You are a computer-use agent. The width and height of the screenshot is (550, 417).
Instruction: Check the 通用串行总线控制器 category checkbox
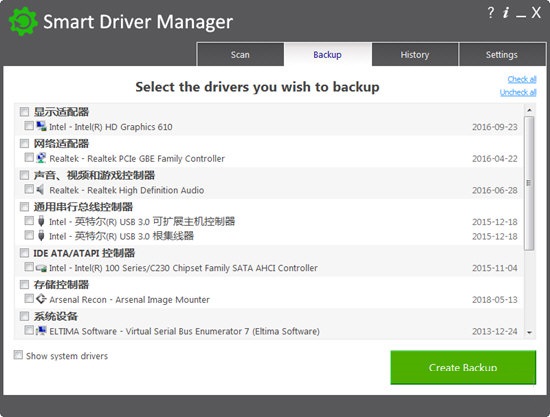24,207
